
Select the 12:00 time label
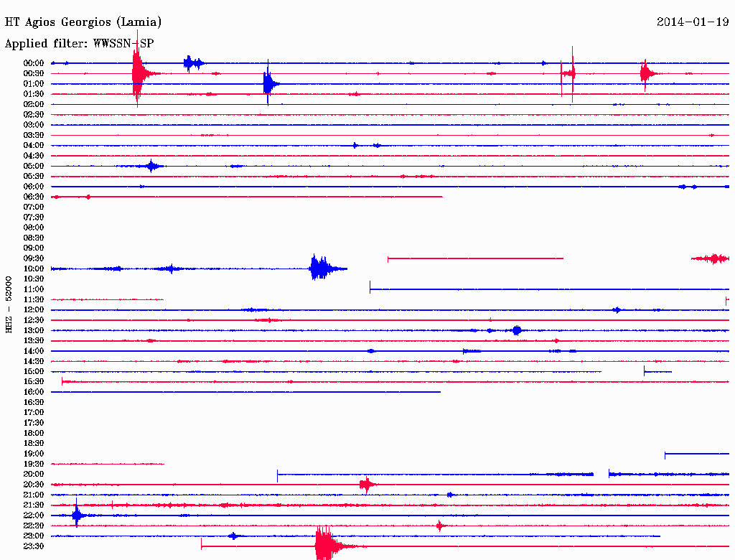click(33, 309)
